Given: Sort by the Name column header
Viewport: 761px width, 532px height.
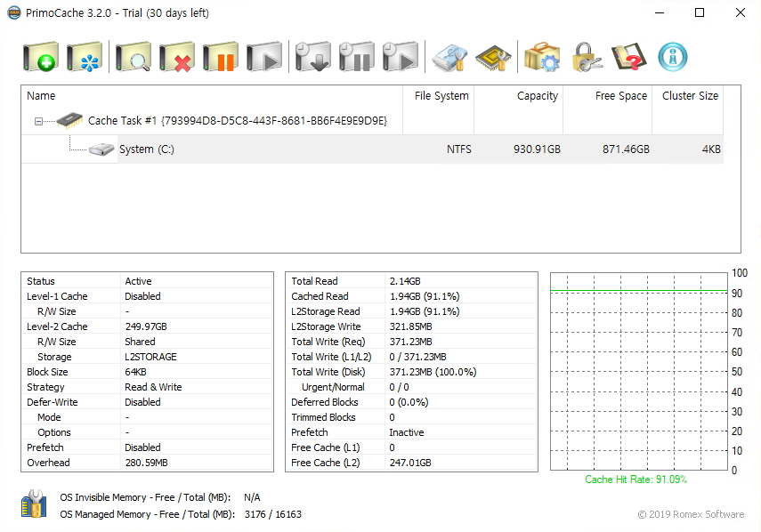Looking at the screenshot, I should (x=212, y=96).
